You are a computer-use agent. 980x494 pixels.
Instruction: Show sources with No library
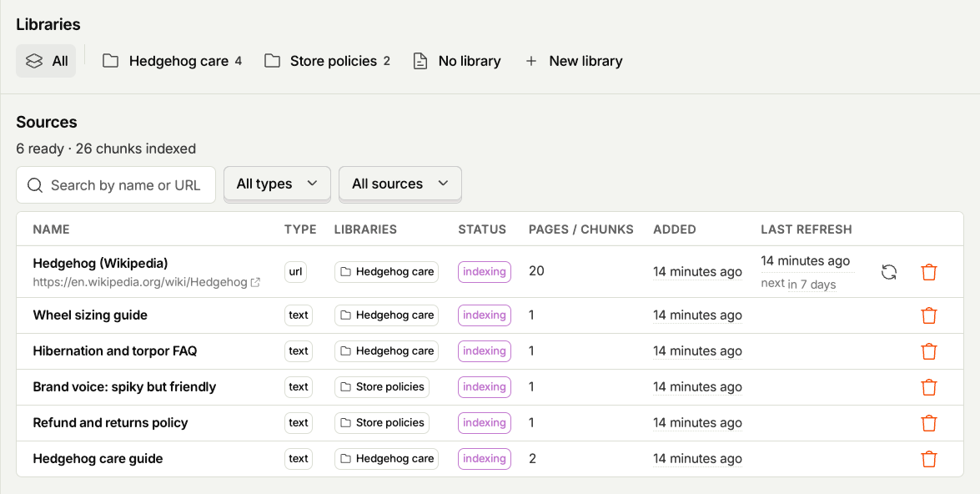tap(457, 61)
